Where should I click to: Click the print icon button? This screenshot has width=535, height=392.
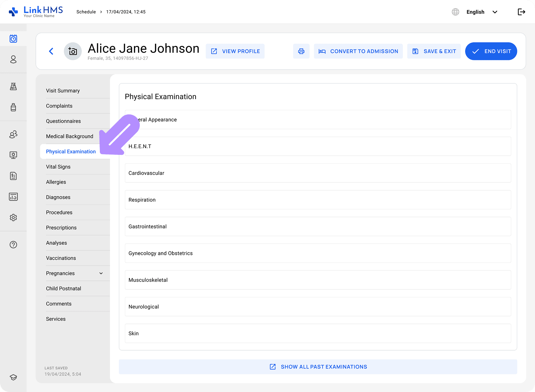coord(301,51)
